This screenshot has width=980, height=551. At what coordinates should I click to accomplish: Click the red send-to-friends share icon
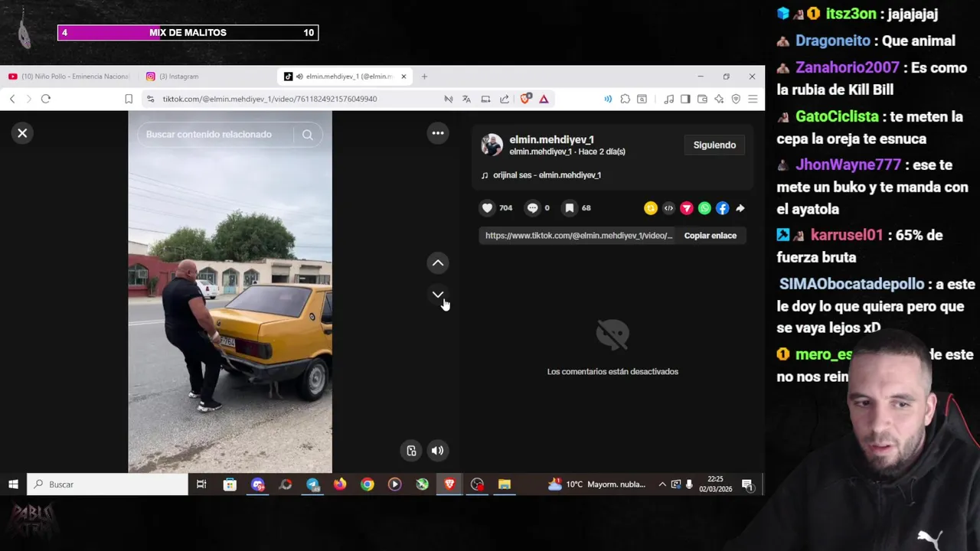coord(687,208)
